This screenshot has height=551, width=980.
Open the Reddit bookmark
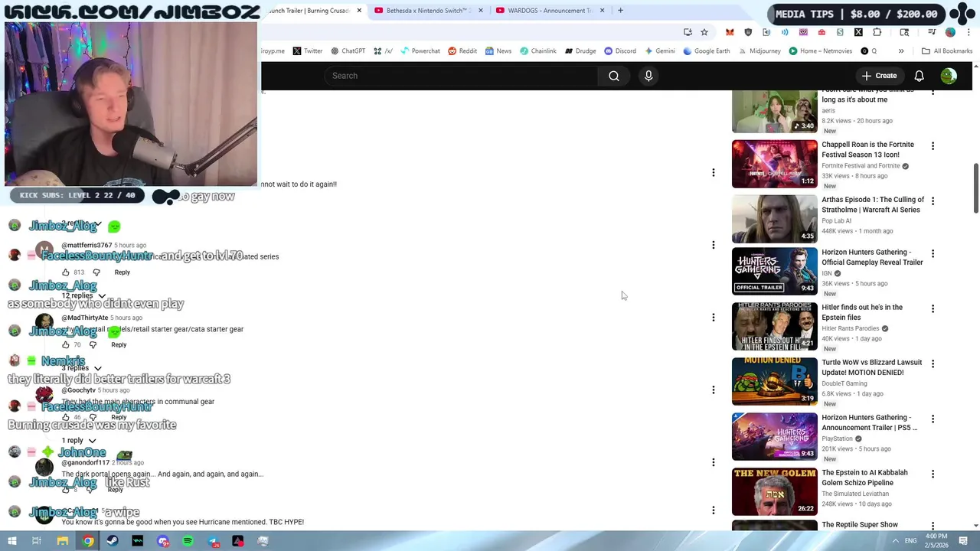[x=462, y=51]
